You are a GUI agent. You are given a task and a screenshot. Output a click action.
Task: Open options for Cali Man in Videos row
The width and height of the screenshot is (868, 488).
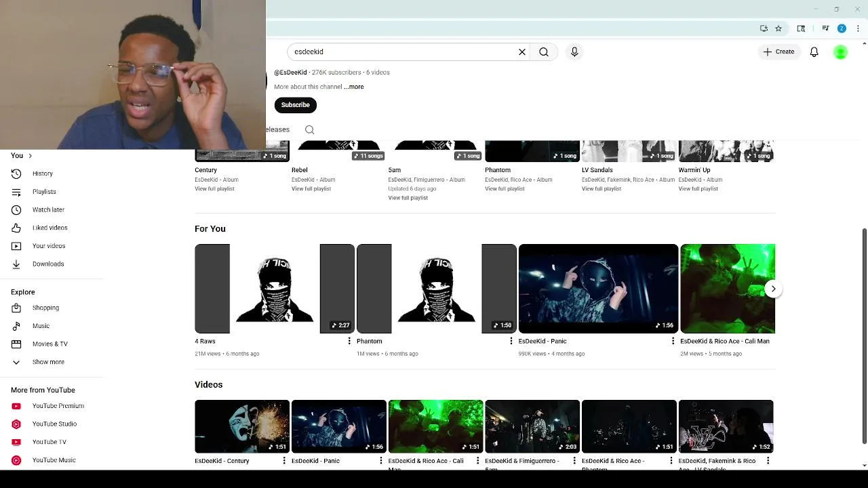477,461
